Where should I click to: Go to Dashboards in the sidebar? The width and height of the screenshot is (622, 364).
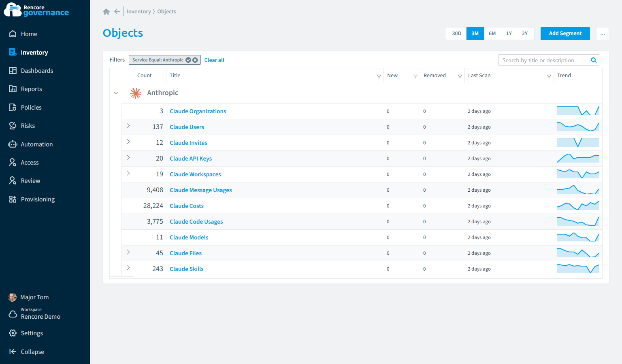(37, 71)
